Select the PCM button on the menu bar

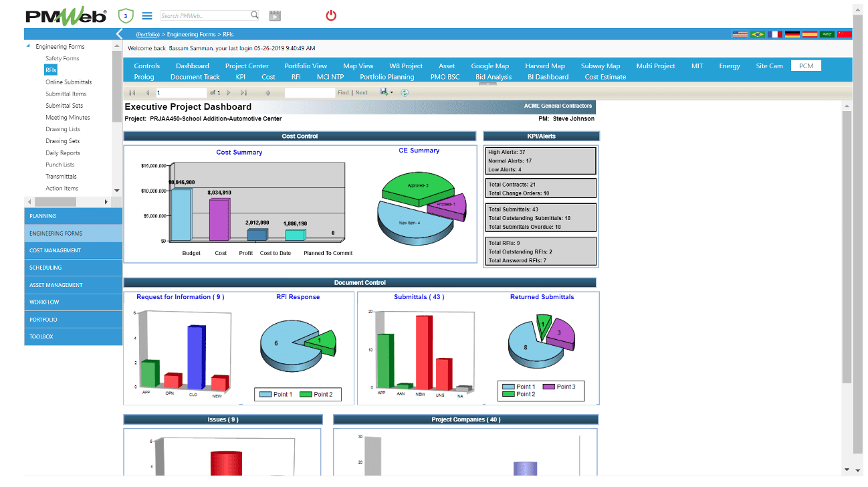click(x=806, y=66)
